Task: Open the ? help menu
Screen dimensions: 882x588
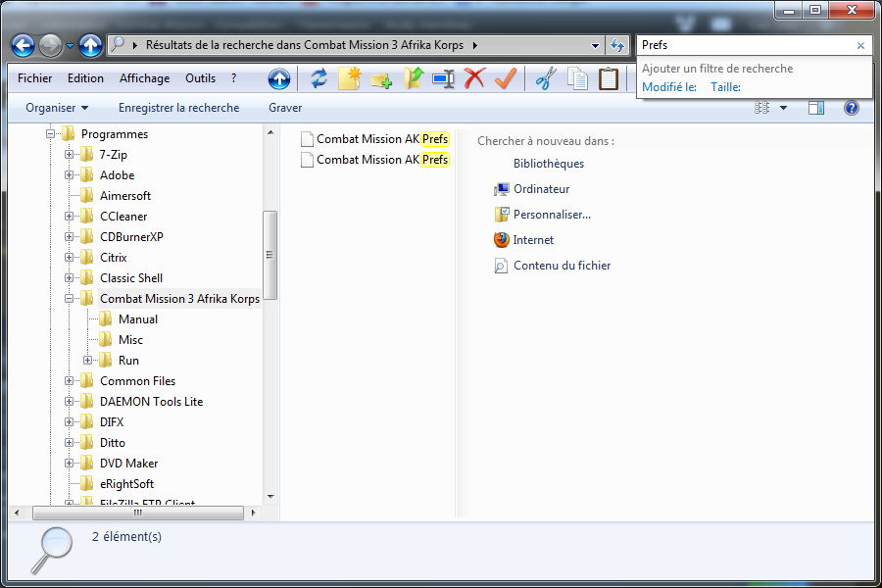Action: point(233,78)
